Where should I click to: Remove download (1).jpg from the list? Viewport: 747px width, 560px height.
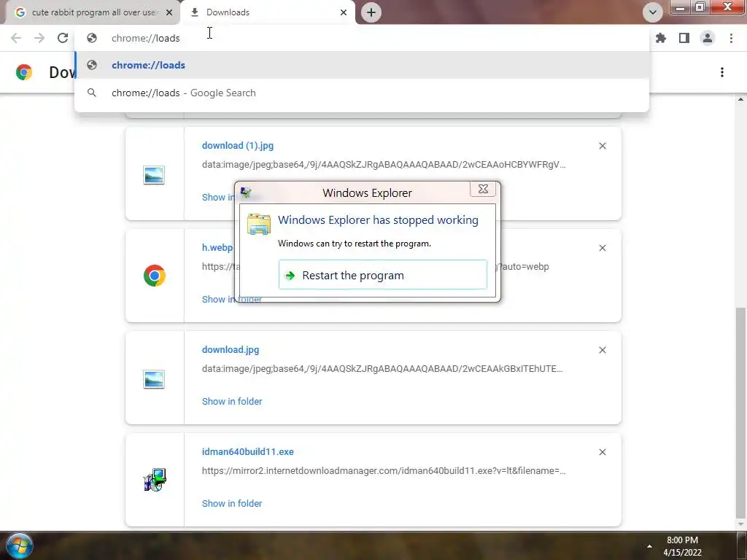pos(603,146)
